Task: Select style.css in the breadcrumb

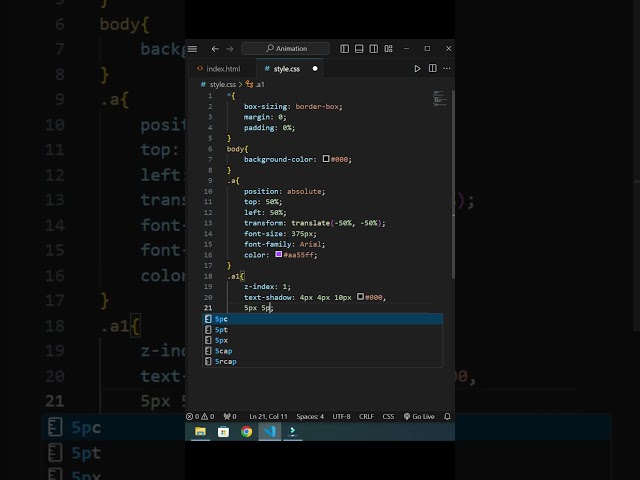Action: [x=222, y=84]
